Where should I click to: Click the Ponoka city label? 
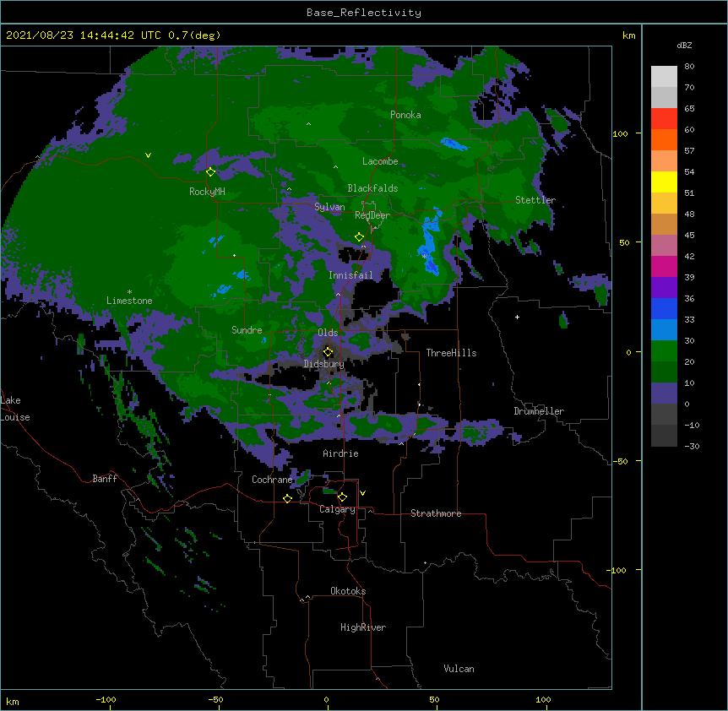pos(405,115)
